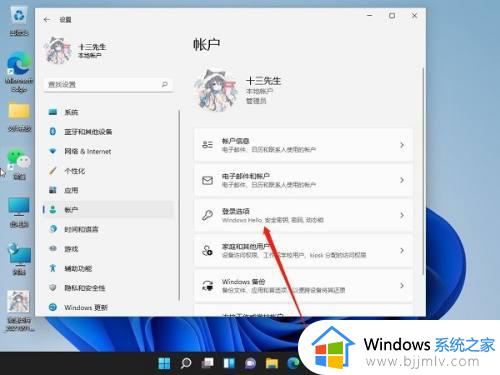Open the 个性化 personalization brush icon
This screenshot has width=500, height=375.
pyautogui.click(x=53, y=171)
